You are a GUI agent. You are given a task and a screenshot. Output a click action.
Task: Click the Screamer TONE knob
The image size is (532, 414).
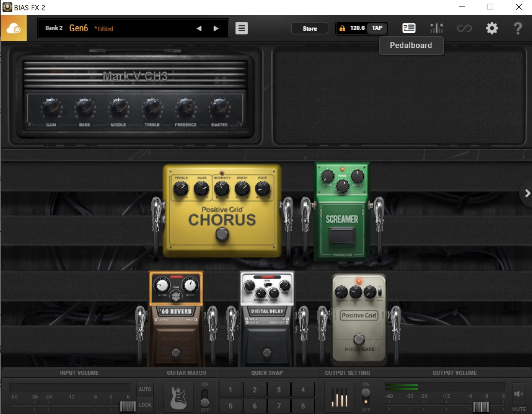coord(342,186)
